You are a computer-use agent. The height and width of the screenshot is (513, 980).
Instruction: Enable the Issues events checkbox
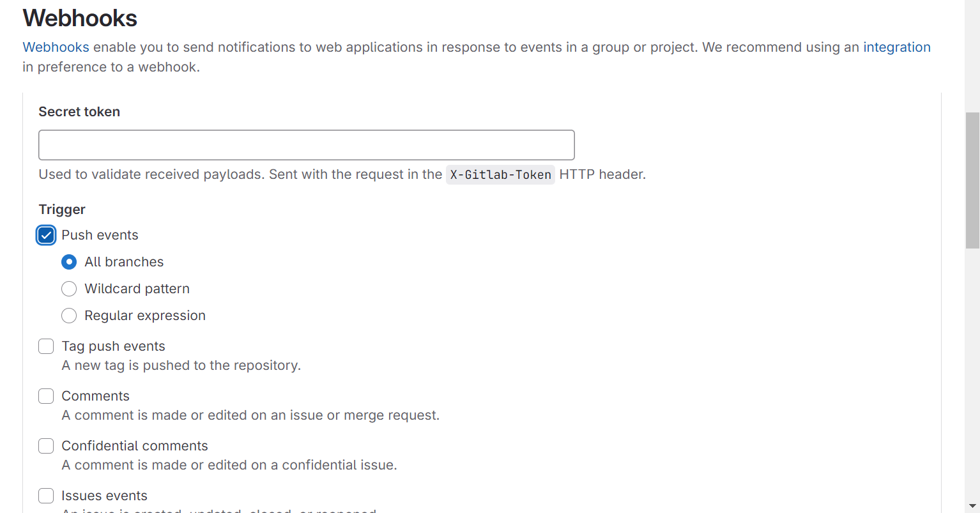click(46, 496)
